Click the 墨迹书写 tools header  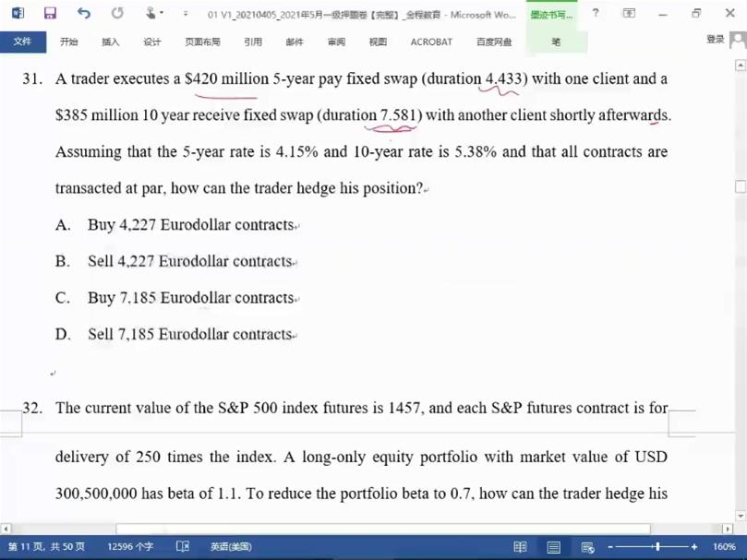point(551,15)
